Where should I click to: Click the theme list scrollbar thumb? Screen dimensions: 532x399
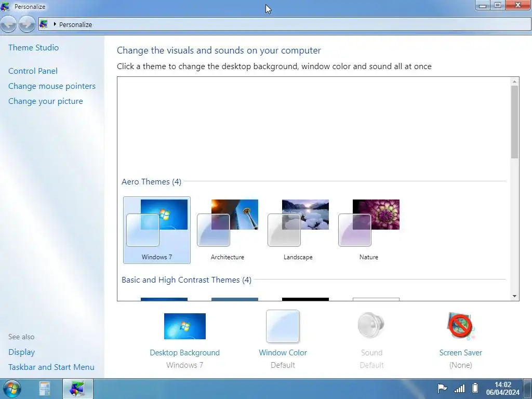click(514, 122)
